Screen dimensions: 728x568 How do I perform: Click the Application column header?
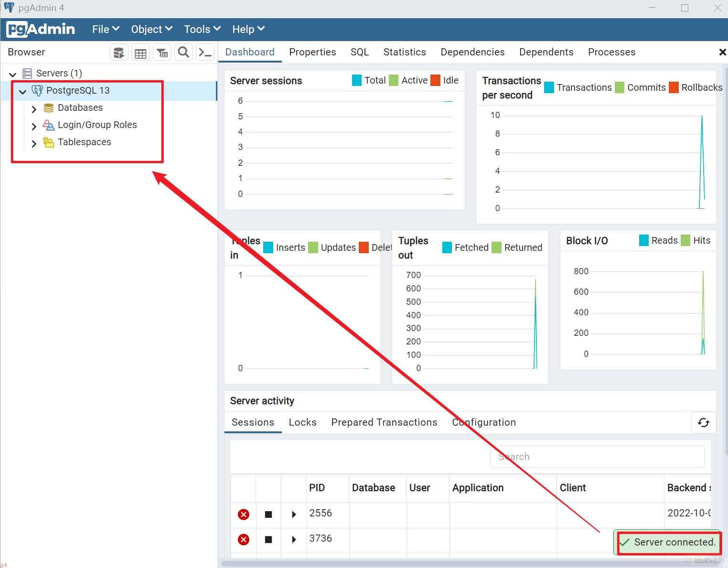(503, 488)
